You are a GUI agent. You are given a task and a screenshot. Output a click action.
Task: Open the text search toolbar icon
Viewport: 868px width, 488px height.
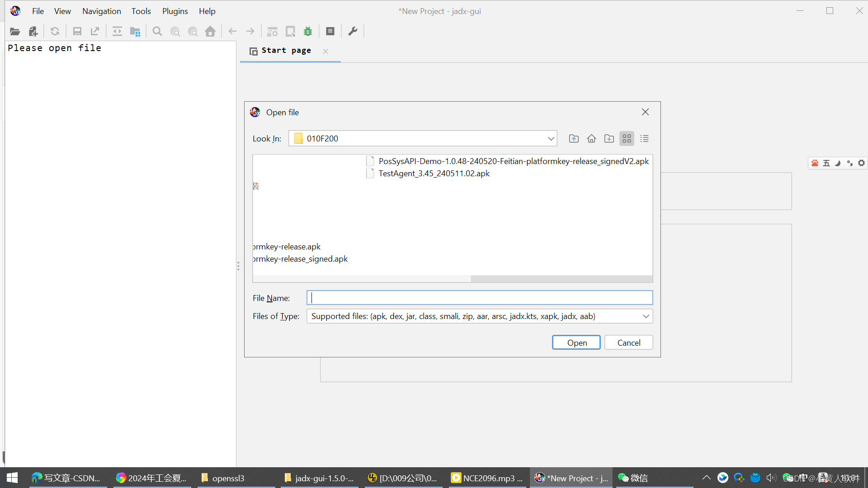[157, 31]
